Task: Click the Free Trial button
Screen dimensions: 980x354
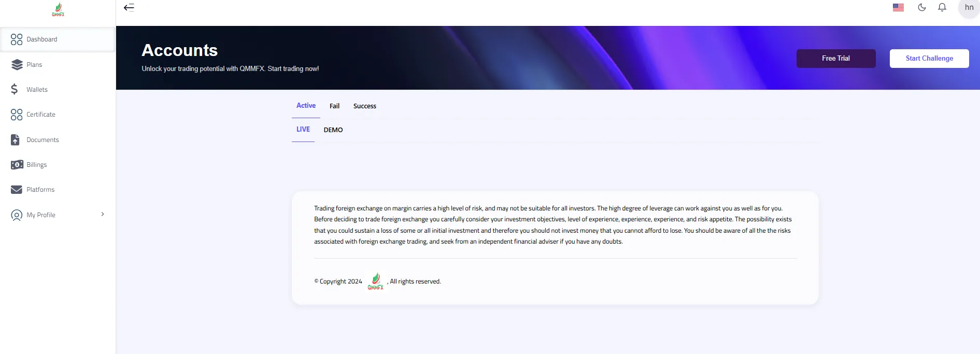Action: tap(836, 59)
